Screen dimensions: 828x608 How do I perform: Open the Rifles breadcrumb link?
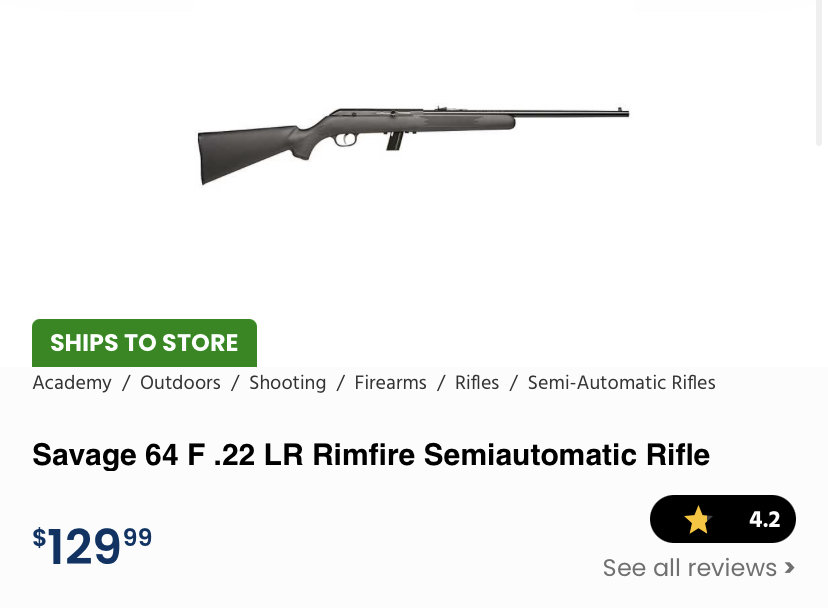tap(477, 382)
